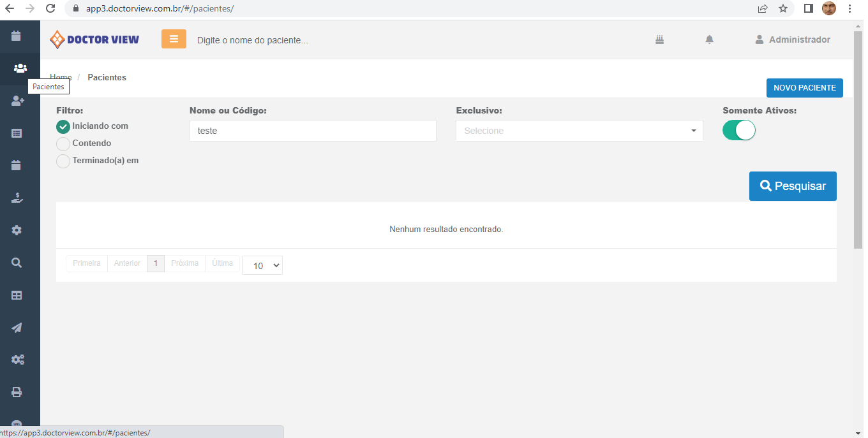
Task: Toggle the orange hamburger menu button
Action: pos(174,39)
